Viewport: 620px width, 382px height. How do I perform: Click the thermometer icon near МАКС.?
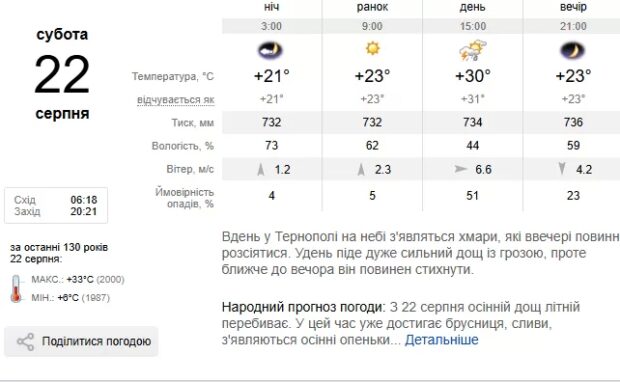(16, 289)
